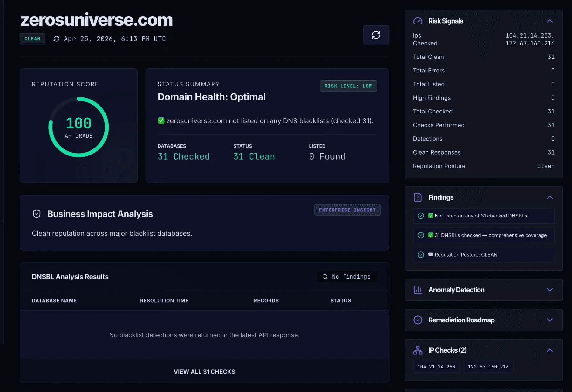Sort by Resolution Time column header
Image resolution: width=572 pixels, height=392 pixels.
pyautogui.click(x=164, y=301)
